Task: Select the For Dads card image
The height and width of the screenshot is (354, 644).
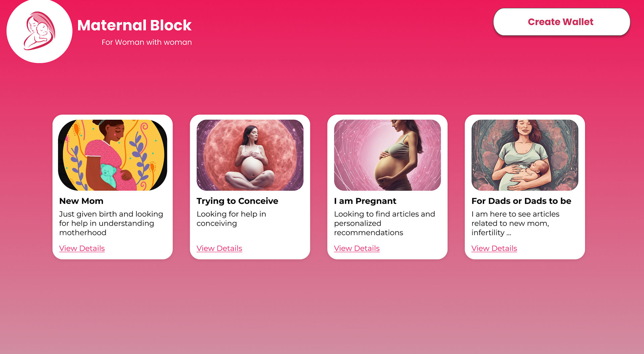Action: pos(525,155)
